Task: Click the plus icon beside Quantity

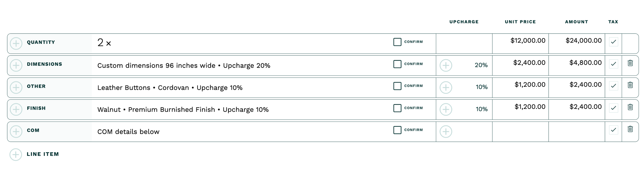Action: (16, 43)
